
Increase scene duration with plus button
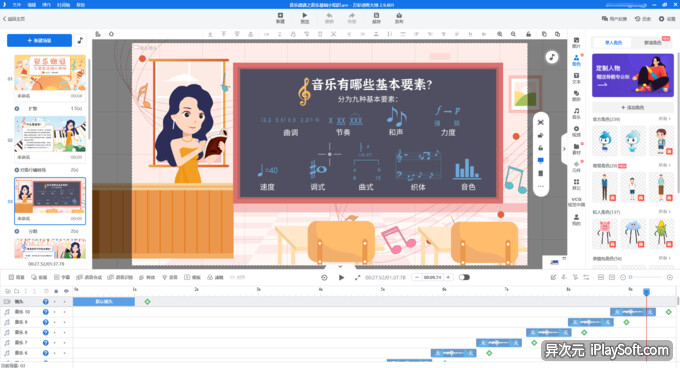tap(448, 277)
